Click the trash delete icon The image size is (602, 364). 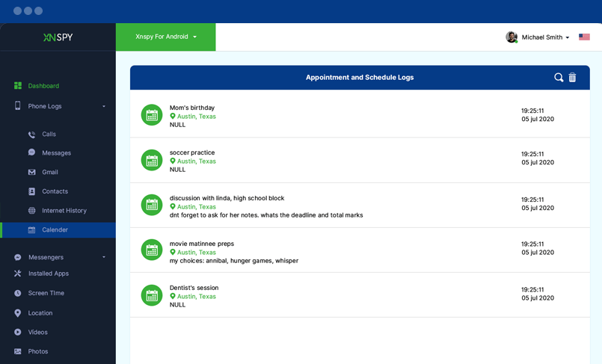click(x=572, y=78)
